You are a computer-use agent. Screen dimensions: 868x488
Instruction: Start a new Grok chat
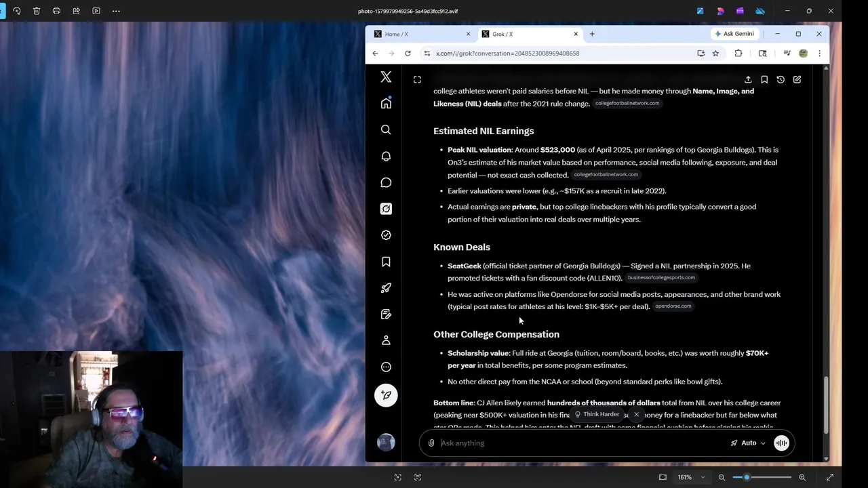797,79
